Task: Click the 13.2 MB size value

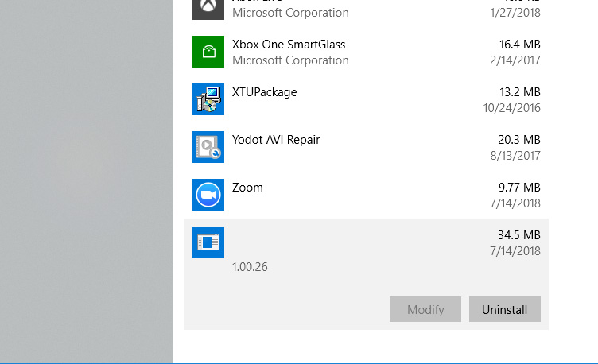Action: pyautogui.click(x=520, y=92)
